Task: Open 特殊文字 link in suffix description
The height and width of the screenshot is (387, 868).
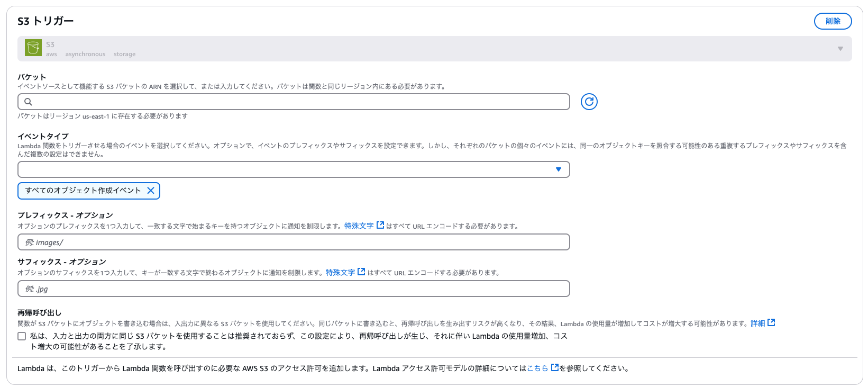Action: point(340,273)
